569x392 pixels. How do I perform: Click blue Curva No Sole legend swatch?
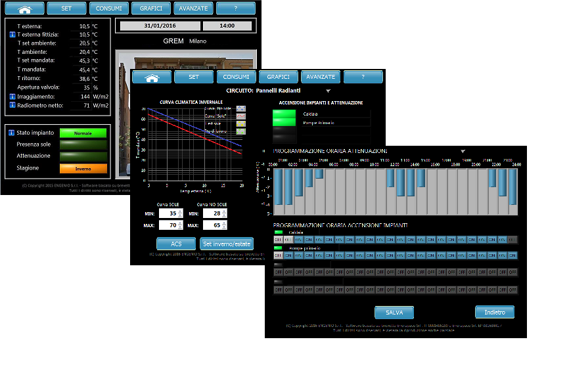click(x=241, y=109)
